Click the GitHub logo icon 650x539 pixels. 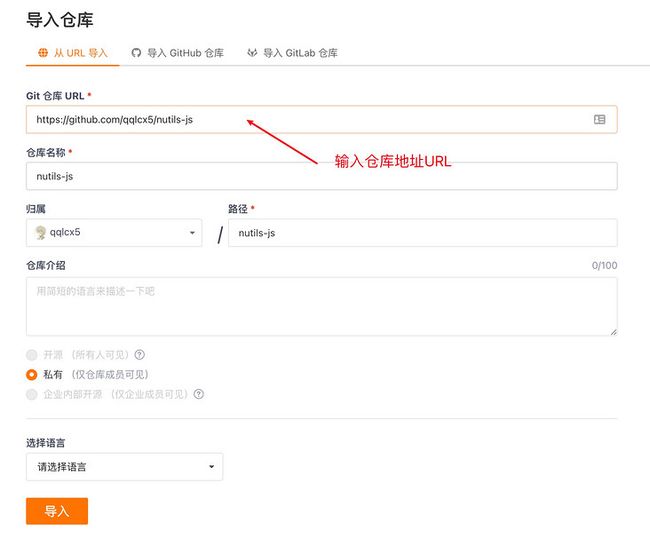(x=136, y=53)
